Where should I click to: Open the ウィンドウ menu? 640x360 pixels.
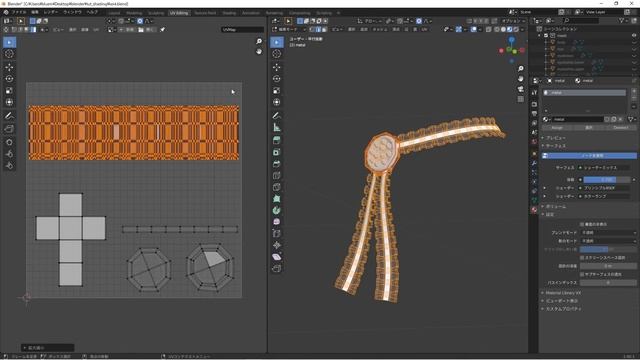pyautogui.click(x=72, y=12)
